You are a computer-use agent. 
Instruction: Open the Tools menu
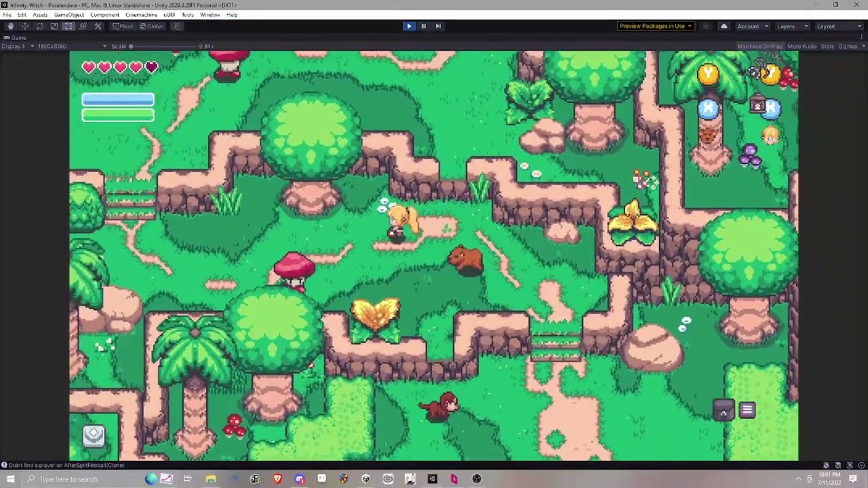pos(187,15)
